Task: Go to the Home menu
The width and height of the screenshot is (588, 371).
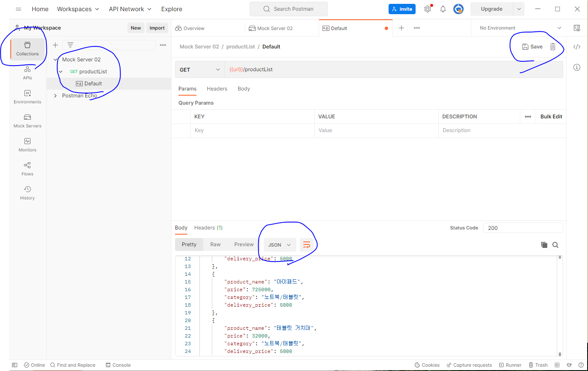Action: pos(40,9)
